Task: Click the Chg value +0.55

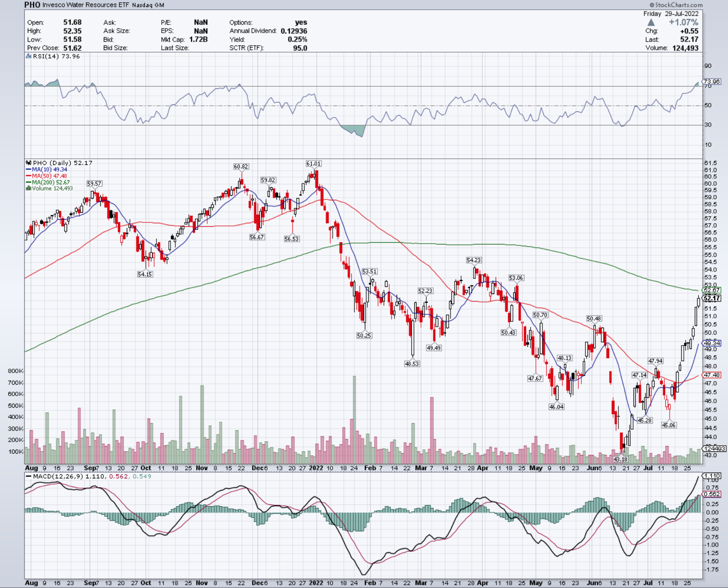Action: pyautogui.click(x=689, y=31)
